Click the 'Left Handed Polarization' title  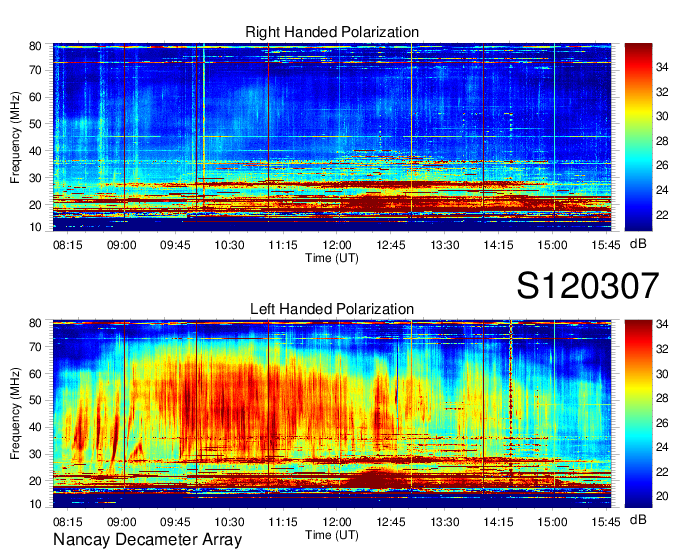coord(332,309)
